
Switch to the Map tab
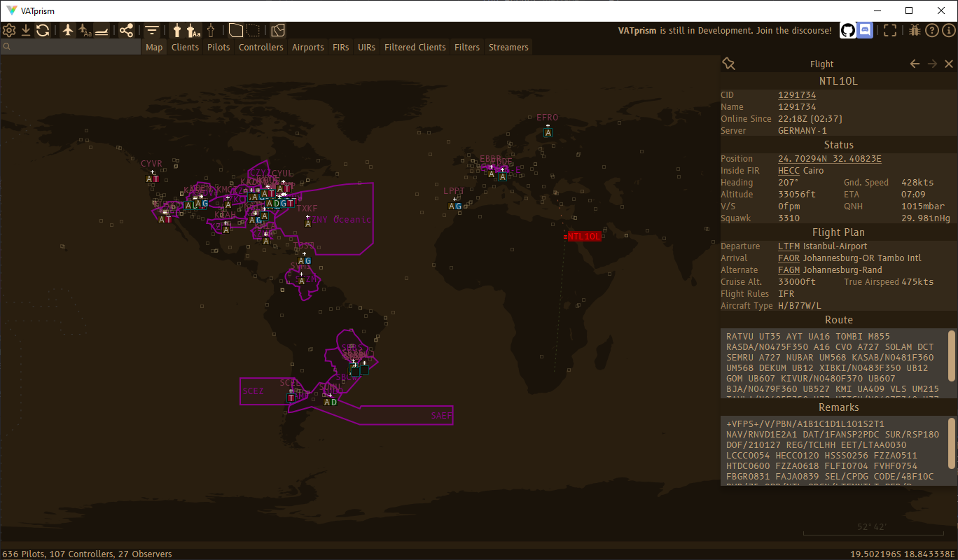pyautogui.click(x=154, y=47)
